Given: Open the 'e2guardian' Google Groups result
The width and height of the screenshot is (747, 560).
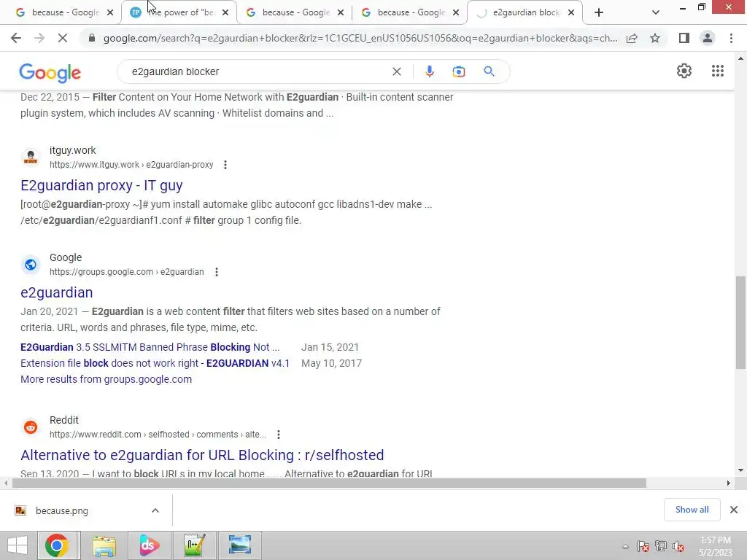Looking at the screenshot, I should point(57,292).
